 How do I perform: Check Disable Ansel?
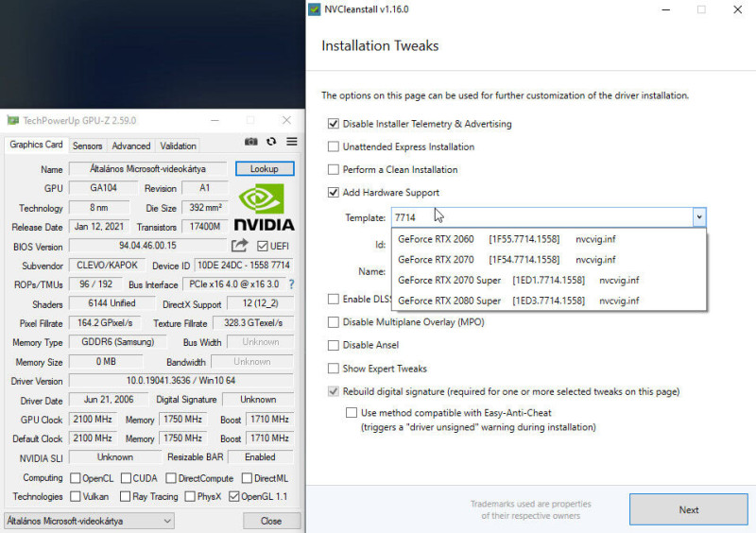tap(334, 345)
